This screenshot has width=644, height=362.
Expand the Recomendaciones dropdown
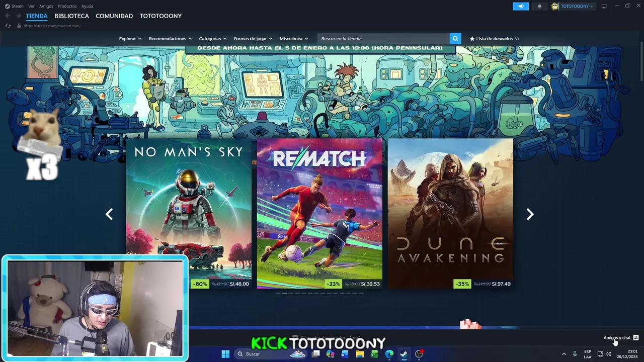pos(170,39)
